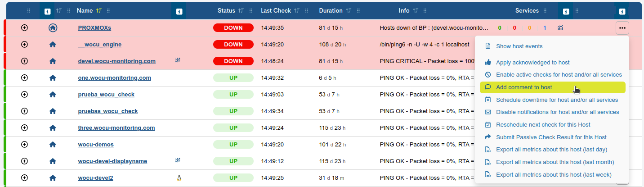Click the pattern icon beside devel.wocu-monitoring.com
The height and width of the screenshot is (187, 644).
click(178, 60)
